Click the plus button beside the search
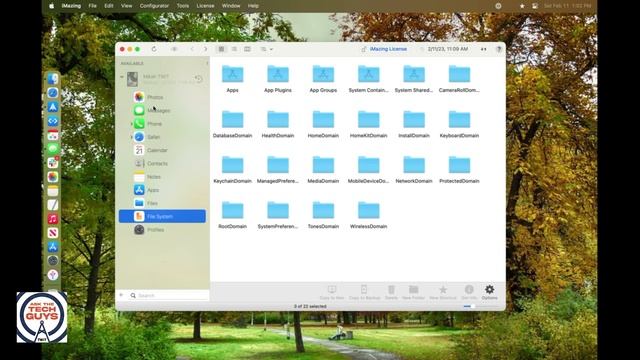This screenshot has height=360, width=640. coord(121,295)
